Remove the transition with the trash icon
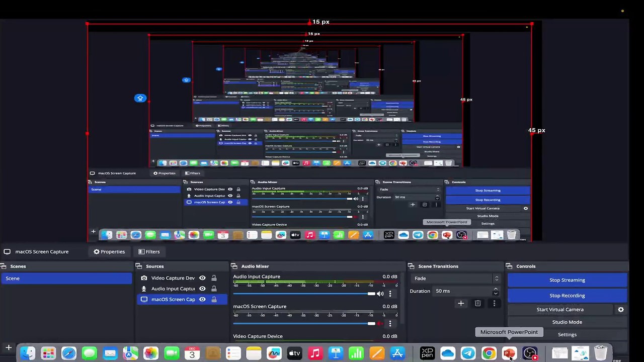The height and width of the screenshot is (362, 644). 478,303
